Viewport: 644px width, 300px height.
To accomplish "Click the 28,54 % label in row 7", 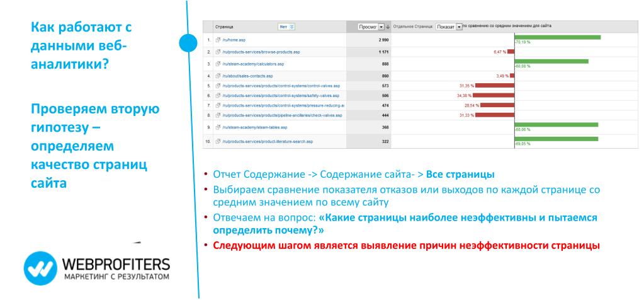I will click(x=472, y=106).
